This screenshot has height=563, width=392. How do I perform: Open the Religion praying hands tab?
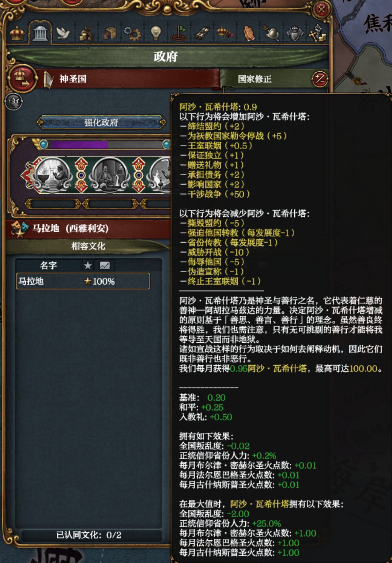pyautogui.click(x=249, y=33)
